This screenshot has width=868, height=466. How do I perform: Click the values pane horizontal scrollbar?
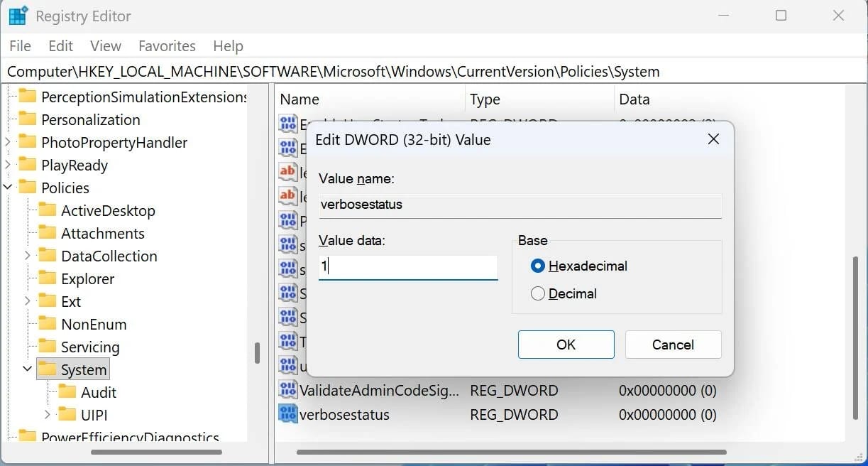point(511,452)
